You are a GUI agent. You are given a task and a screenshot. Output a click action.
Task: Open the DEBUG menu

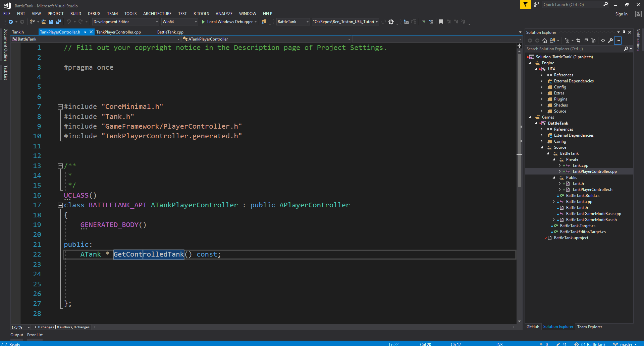point(94,14)
